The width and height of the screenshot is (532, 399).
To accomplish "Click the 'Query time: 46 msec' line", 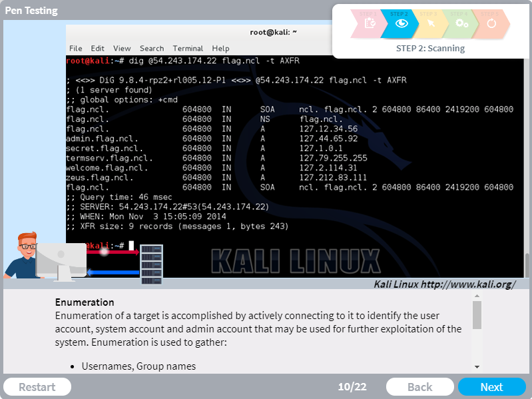I will [x=119, y=197].
